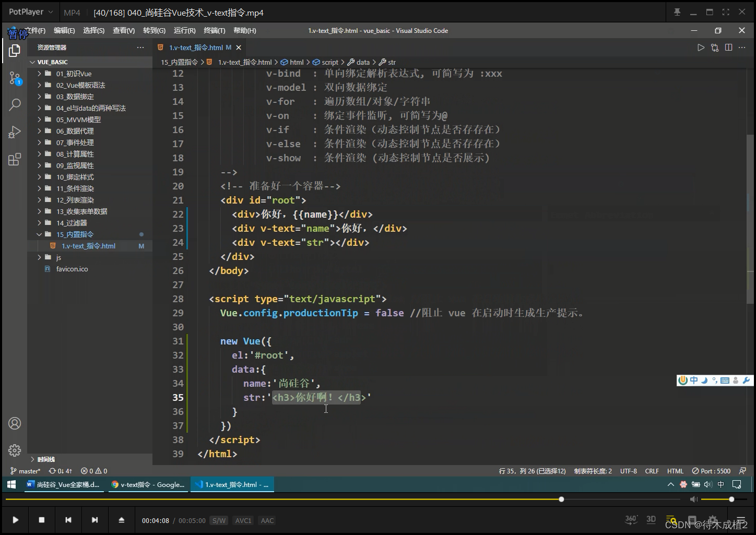
Task: Click CRLF end-of-line selector
Action: (652, 471)
